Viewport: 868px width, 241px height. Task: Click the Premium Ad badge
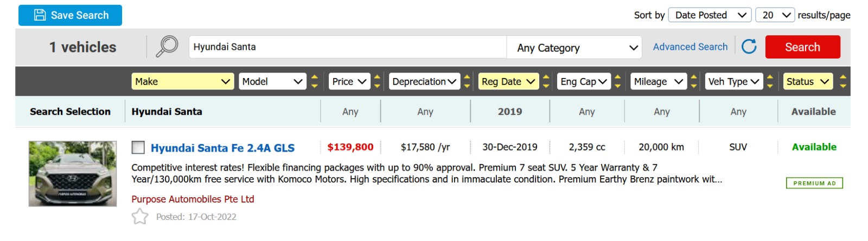pos(814,183)
